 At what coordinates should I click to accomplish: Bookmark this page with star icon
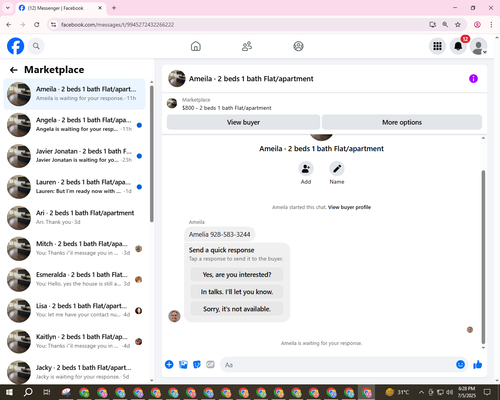tap(458, 25)
